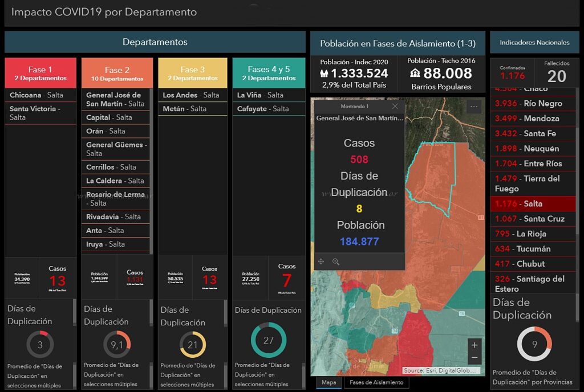Screen dimensions: 584x392
Task: Zoom out of the map with minus button
Action: 474,358
